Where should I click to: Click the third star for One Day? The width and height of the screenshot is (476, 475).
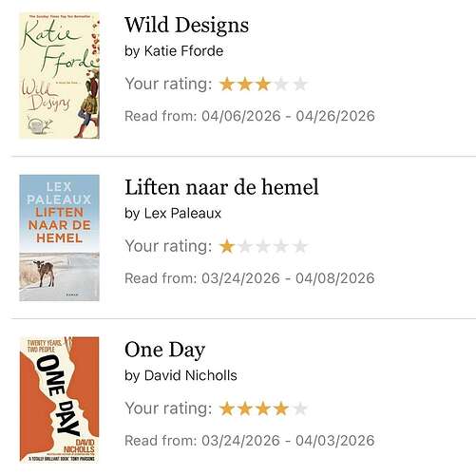[x=263, y=408]
